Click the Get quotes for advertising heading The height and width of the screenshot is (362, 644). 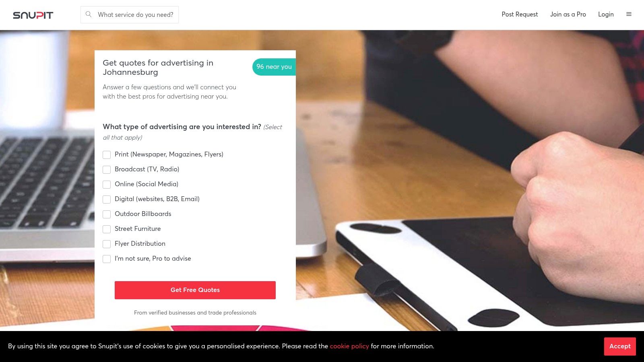(158, 68)
